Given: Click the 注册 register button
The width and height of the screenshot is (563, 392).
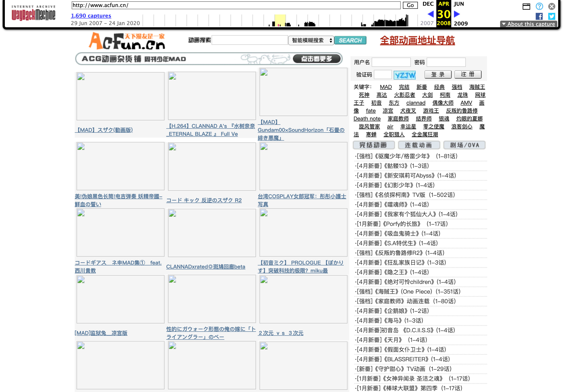Looking at the screenshot, I should [x=468, y=74].
